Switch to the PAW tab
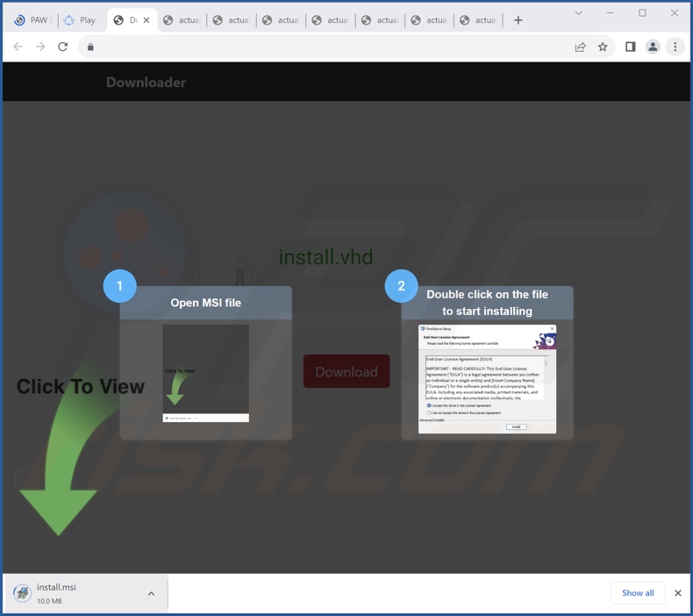Screen dimensions: 693x616 pyautogui.click(x=32, y=20)
